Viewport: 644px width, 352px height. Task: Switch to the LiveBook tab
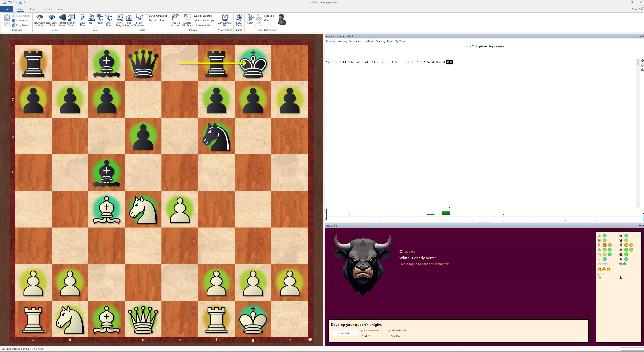coord(368,41)
